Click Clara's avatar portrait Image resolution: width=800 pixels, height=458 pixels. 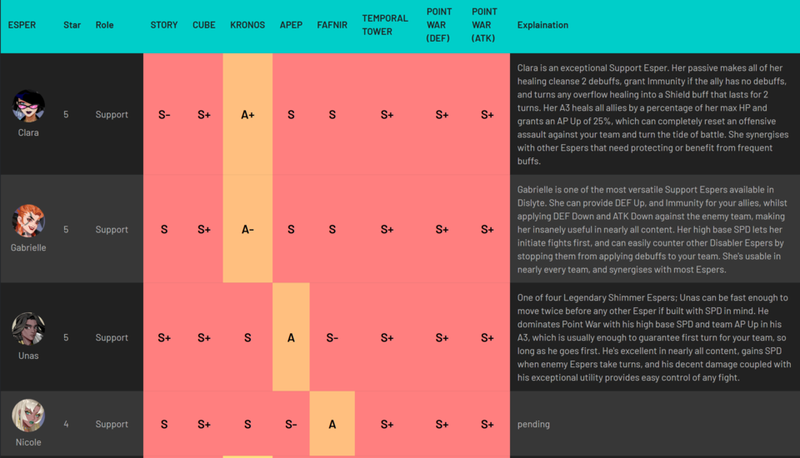[29, 106]
